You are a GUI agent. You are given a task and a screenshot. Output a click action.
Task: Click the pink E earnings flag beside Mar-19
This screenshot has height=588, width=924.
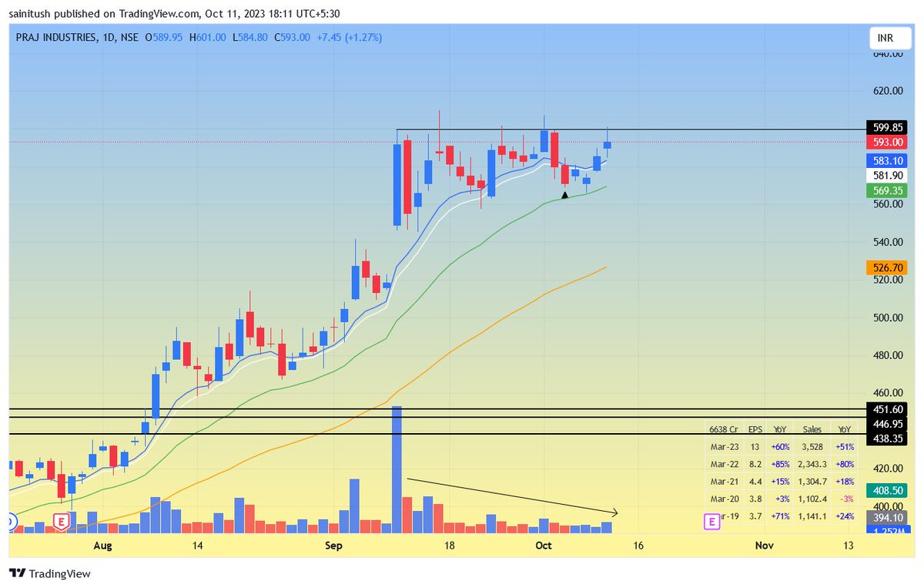tap(711, 521)
